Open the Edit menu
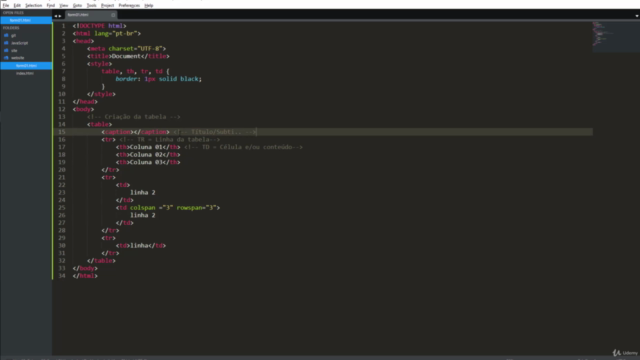 (17, 5)
